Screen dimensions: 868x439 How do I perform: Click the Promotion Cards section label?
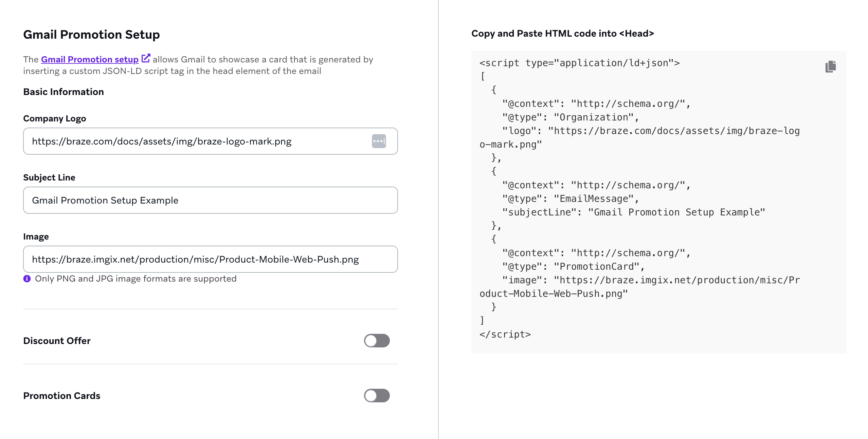[61, 396]
